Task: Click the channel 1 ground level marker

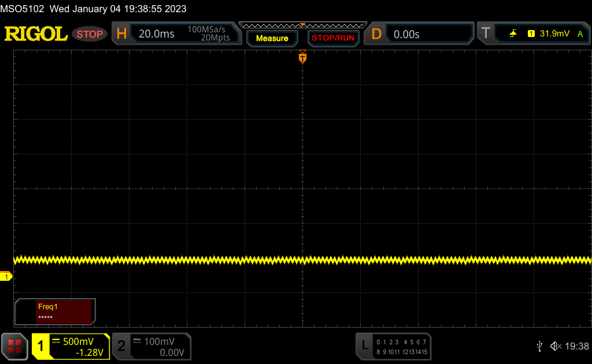Action: click(x=6, y=277)
